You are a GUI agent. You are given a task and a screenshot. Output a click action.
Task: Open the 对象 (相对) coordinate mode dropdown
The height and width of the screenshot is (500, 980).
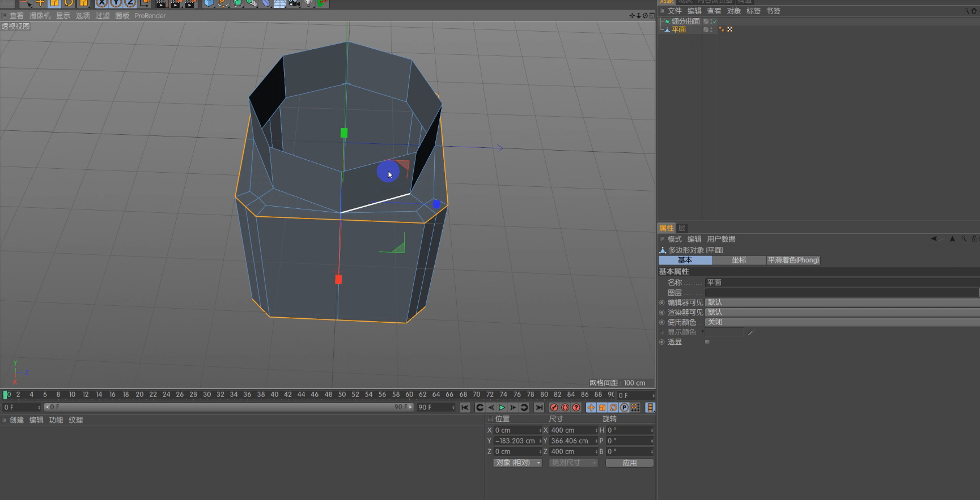coord(517,463)
